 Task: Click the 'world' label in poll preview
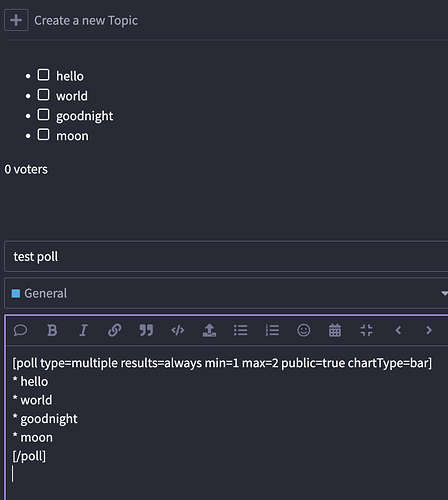point(72,96)
